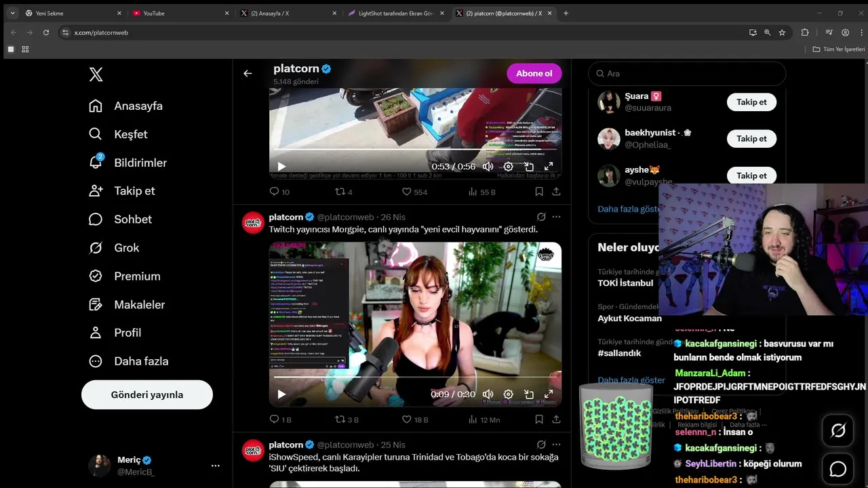Screen dimensions: 868x488
Task: Bookmark this page with star icon
Action: (782, 32)
